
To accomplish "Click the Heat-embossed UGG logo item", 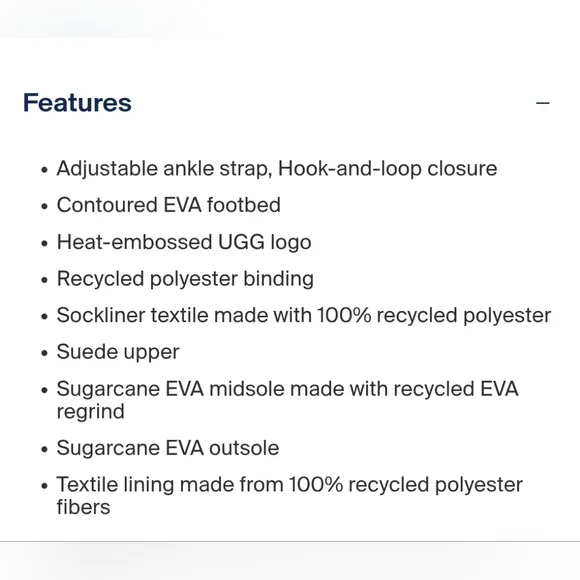I will click(x=184, y=242).
